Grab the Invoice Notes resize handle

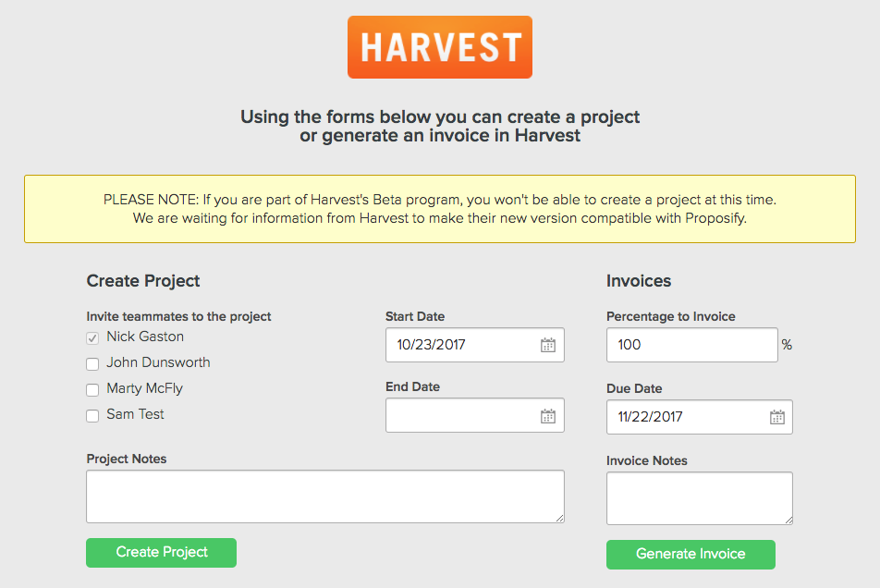[788, 521]
